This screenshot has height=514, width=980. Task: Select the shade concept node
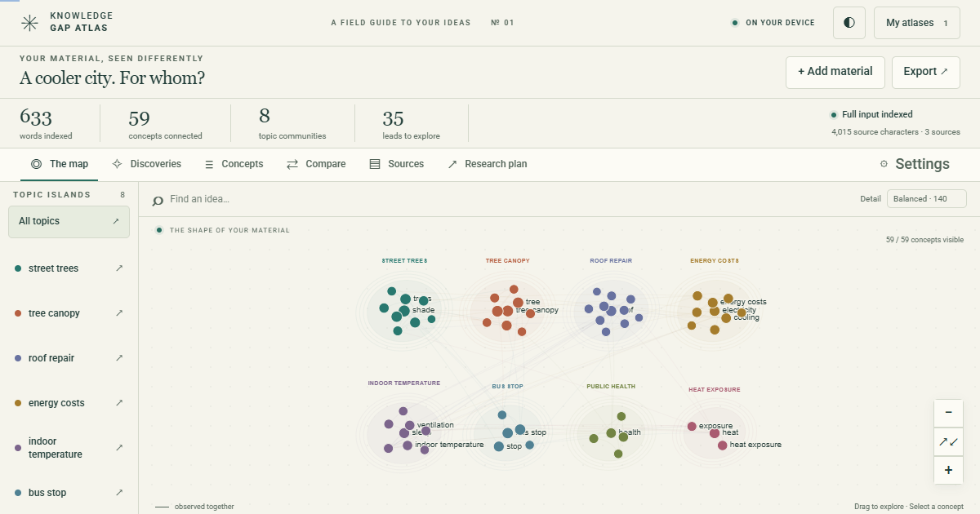[x=404, y=311]
